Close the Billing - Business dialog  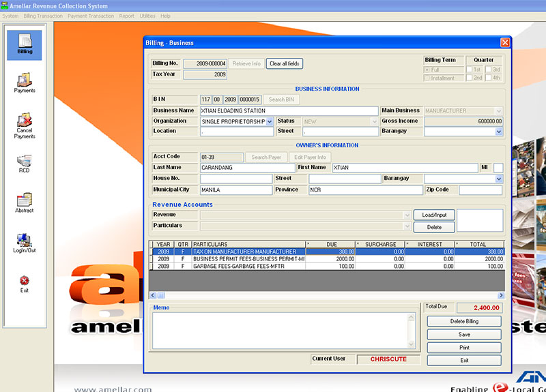tap(505, 42)
